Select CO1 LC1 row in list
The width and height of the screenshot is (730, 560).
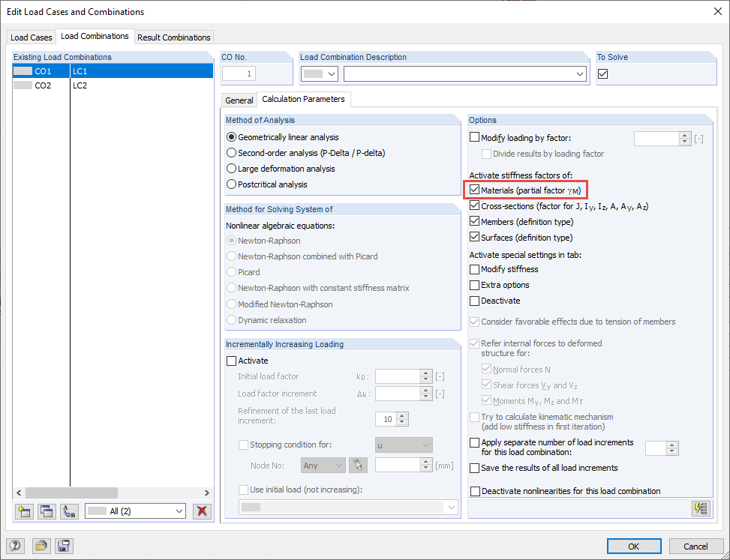point(113,71)
